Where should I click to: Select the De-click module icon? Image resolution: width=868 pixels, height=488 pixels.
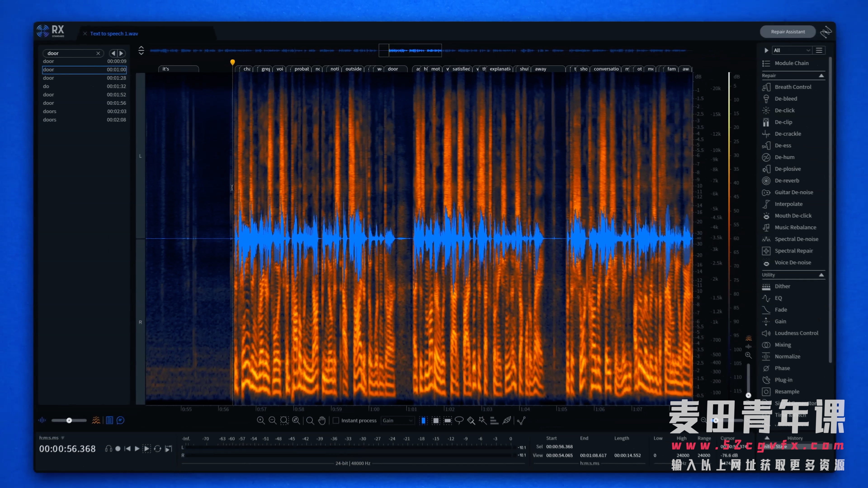pyautogui.click(x=766, y=110)
